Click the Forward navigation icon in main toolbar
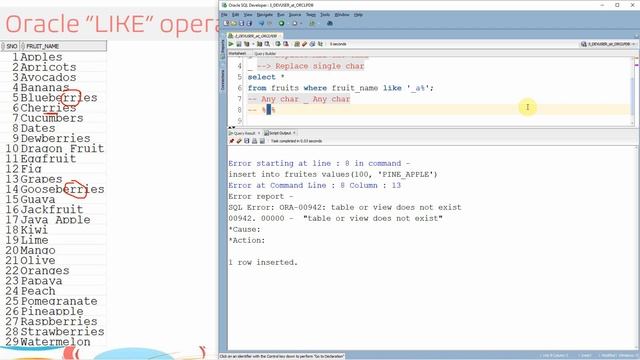The width and height of the screenshot is (640, 360). coord(295,23)
